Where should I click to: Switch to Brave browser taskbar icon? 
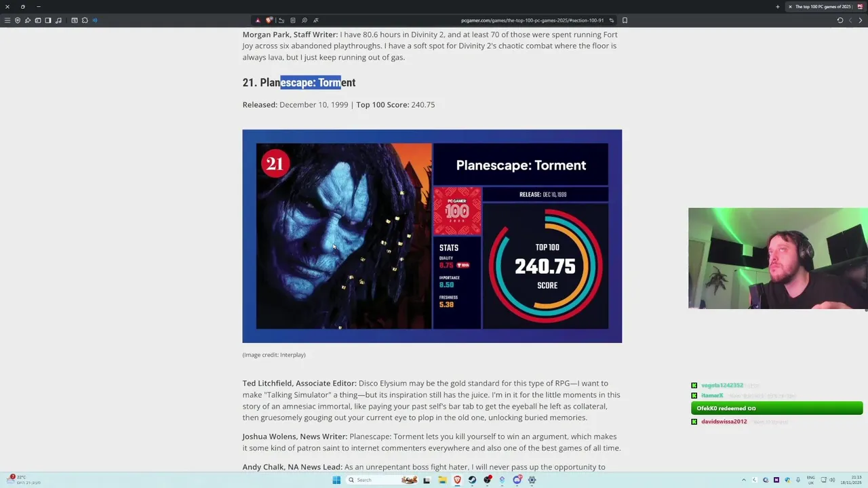click(x=457, y=480)
